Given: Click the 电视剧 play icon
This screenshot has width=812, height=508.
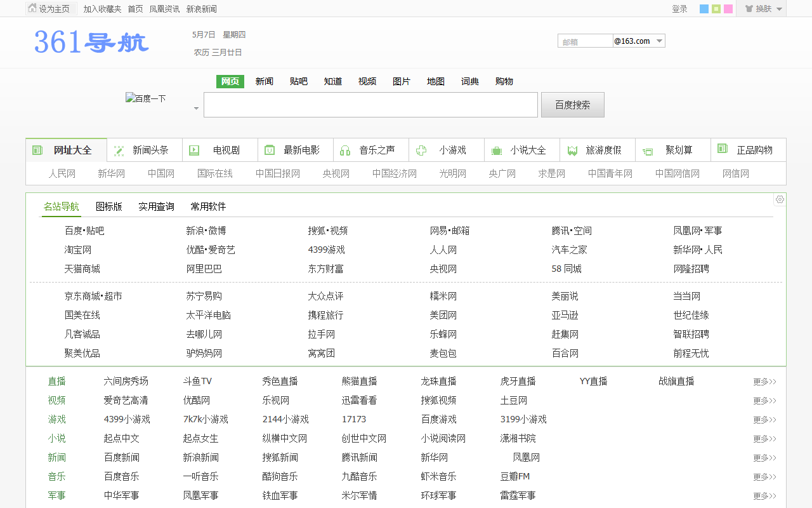Looking at the screenshot, I should [x=194, y=150].
